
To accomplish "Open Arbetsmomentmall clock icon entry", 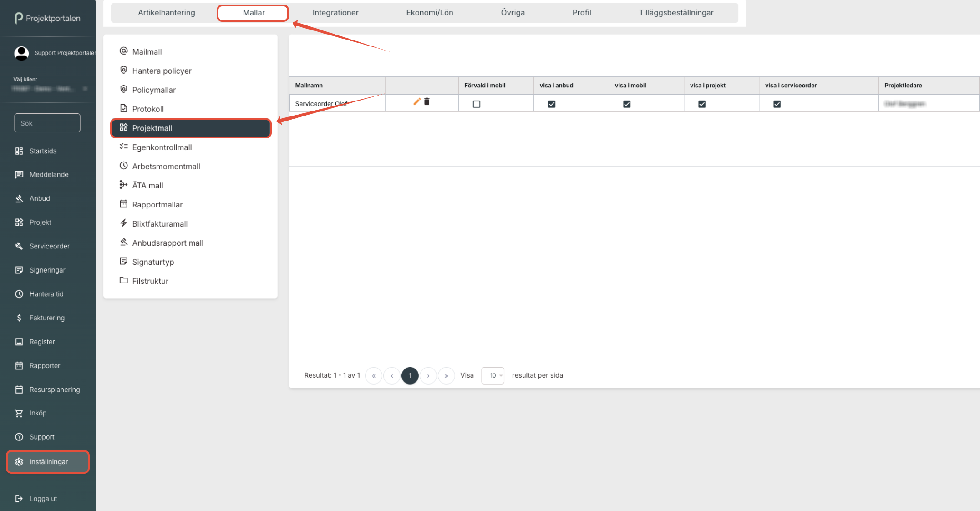I will pos(166,166).
